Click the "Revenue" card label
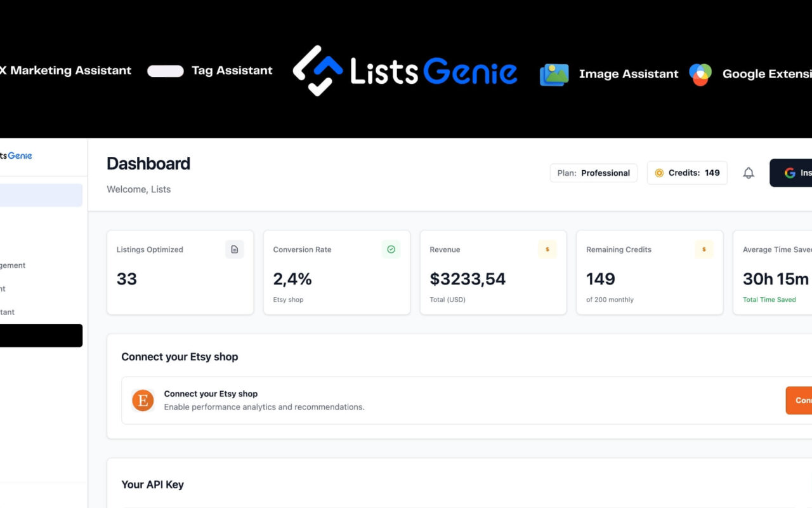812x508 pixels. coord(445,250)
